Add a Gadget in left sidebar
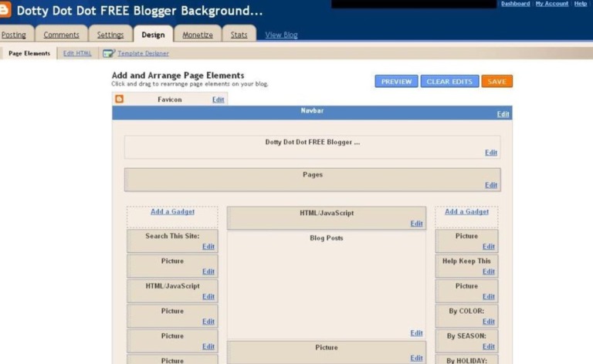This screenshot has width=593, height=364. pyautogui.click(x=172, y=211)
